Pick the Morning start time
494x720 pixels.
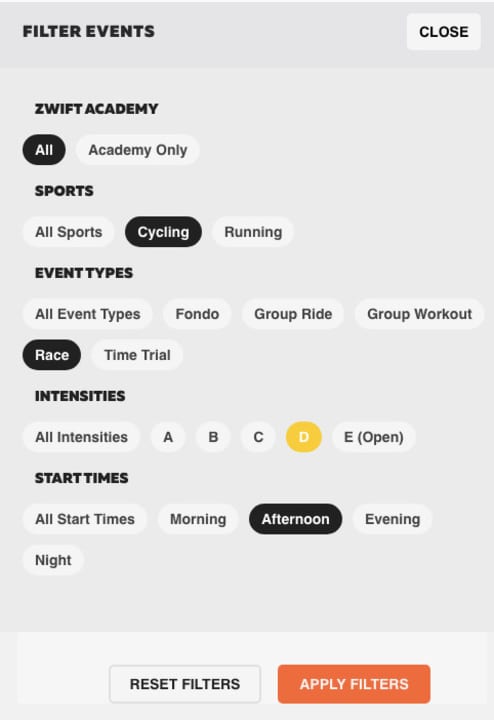[x=198, y=519]
